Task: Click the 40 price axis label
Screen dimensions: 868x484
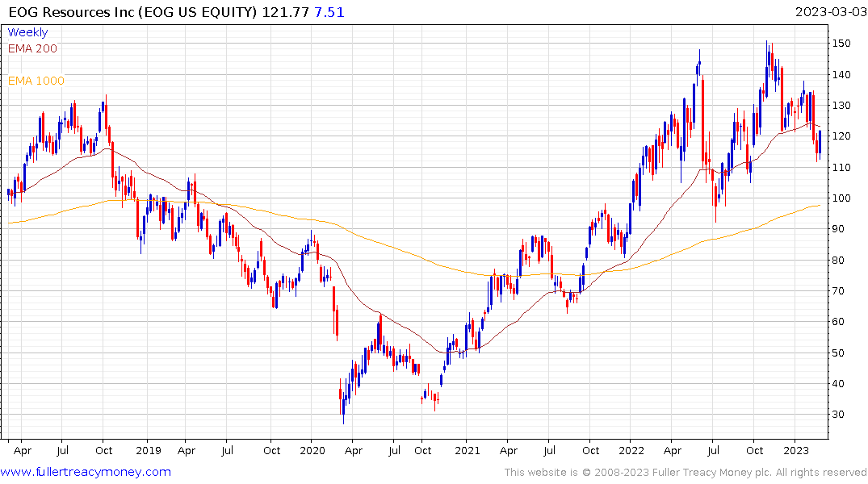Action: [x=838, y=383]
